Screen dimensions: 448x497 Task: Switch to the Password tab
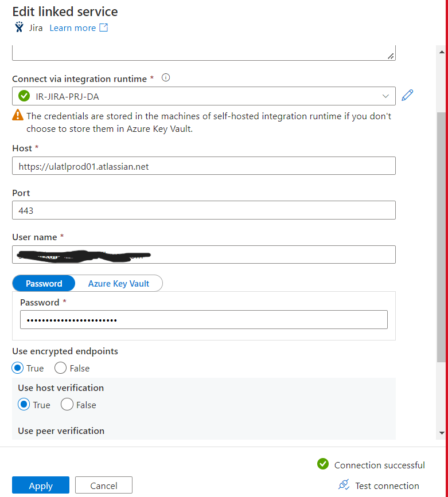point(44,283)
